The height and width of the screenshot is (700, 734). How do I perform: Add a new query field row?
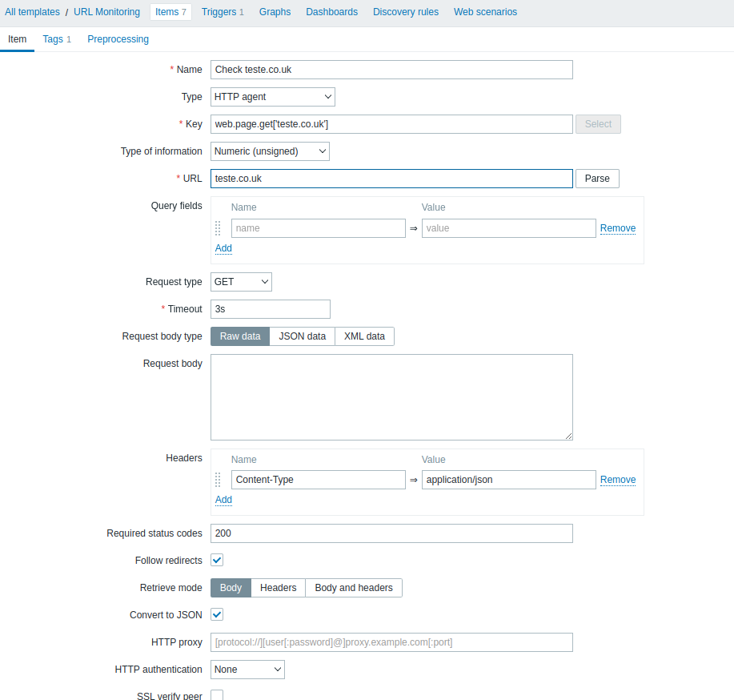pos(223,248)
